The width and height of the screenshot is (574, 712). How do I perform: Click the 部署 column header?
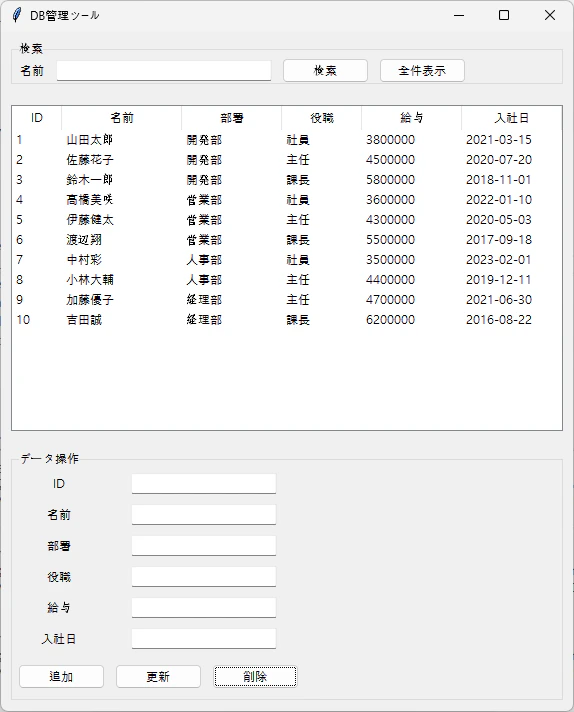click(232, 118)
